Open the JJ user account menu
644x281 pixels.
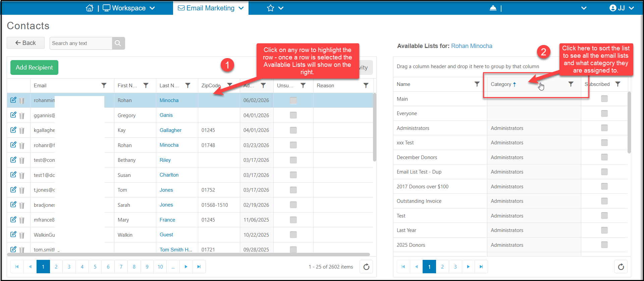(622, 8)
